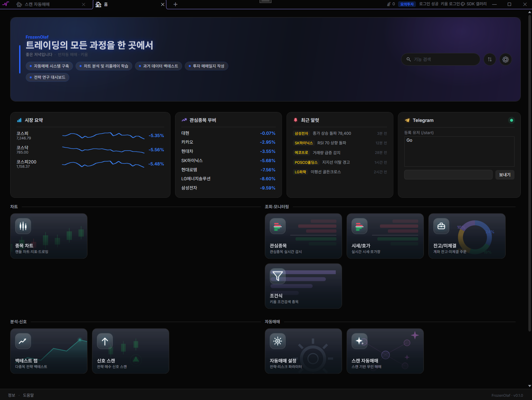Click the bar chart icon in 시장 요약

tap(19, 120)
